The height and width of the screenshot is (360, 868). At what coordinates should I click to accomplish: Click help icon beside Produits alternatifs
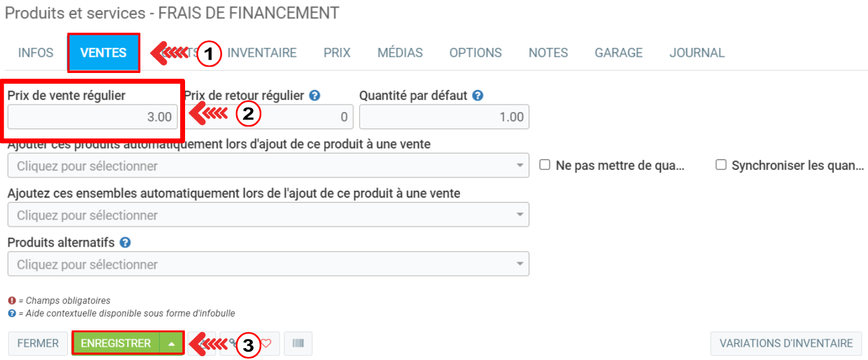pos(125,242)
